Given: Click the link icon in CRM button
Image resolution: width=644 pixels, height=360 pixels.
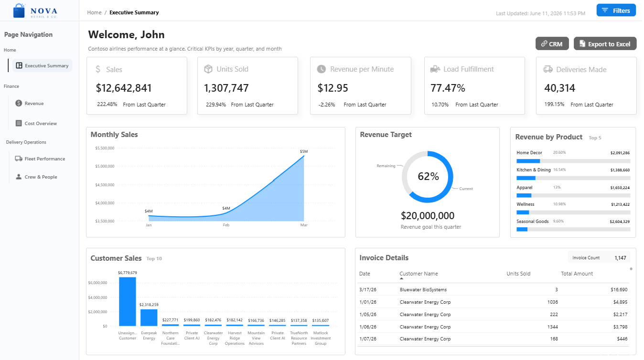Looking at the screenshot, I should 544,44.
